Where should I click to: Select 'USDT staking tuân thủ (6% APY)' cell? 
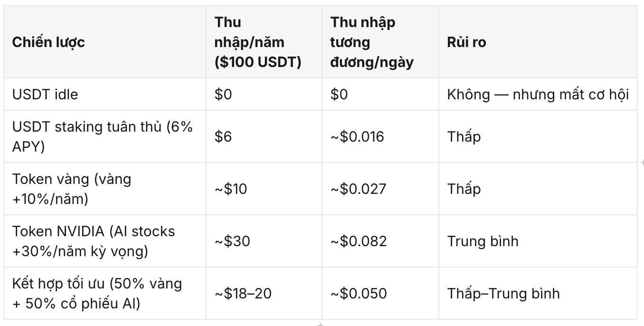(105, 136)
